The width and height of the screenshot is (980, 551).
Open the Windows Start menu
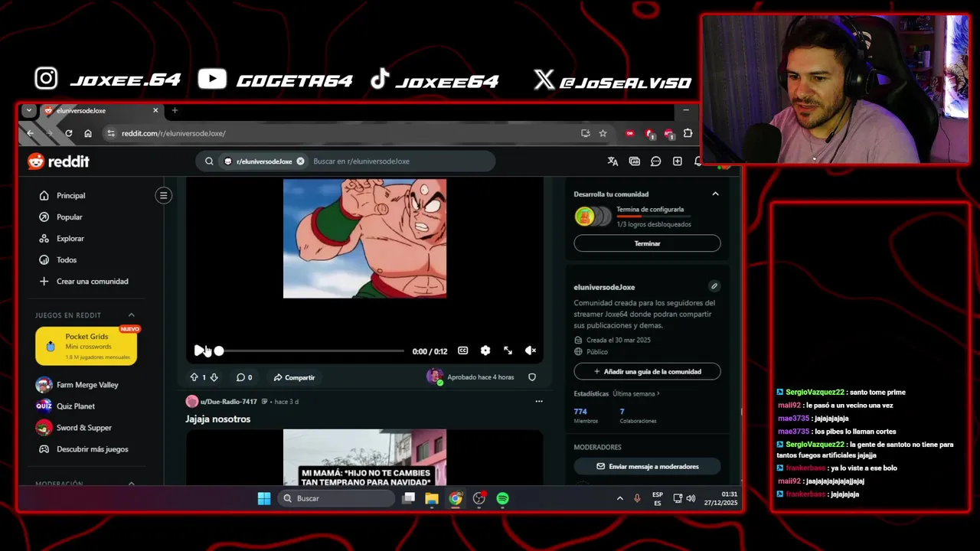[264, 498]
